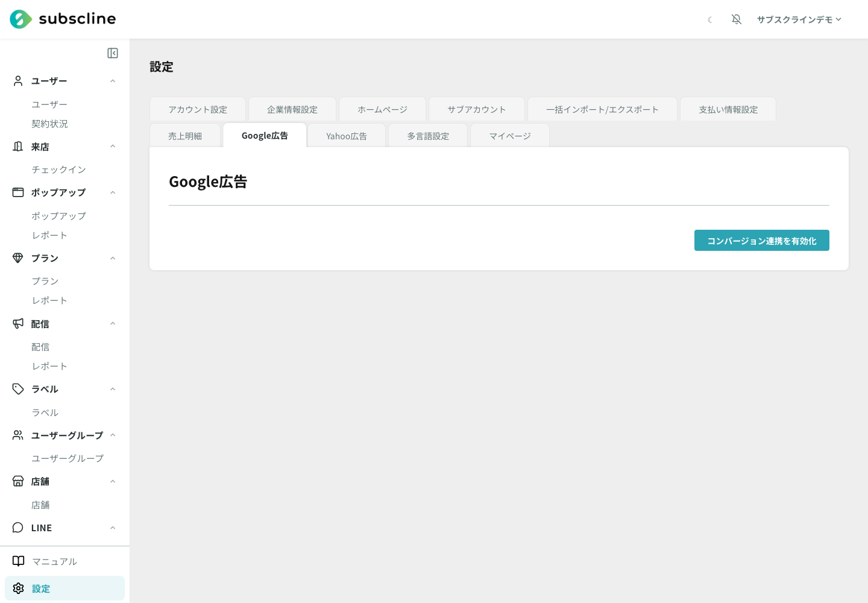Click the 来店 building icon

pyautogui.click(x=18, y=147)
